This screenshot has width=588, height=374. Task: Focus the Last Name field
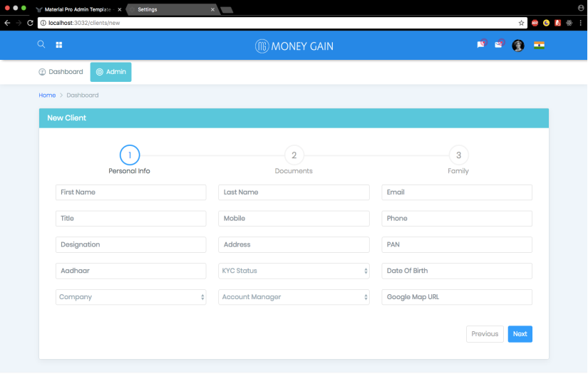coord(294,192)
